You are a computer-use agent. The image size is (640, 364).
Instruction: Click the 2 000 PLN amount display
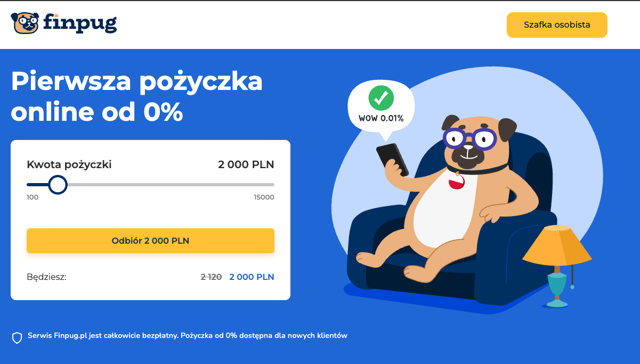(245, 164)
